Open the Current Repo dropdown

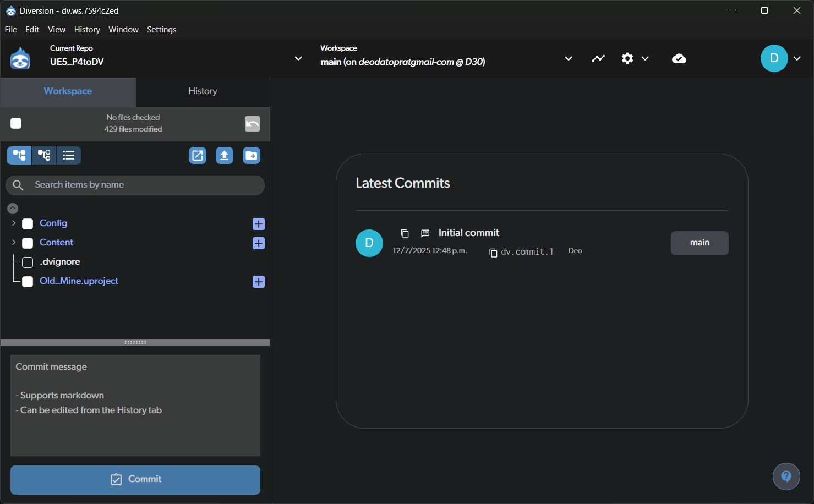point(298,58)
